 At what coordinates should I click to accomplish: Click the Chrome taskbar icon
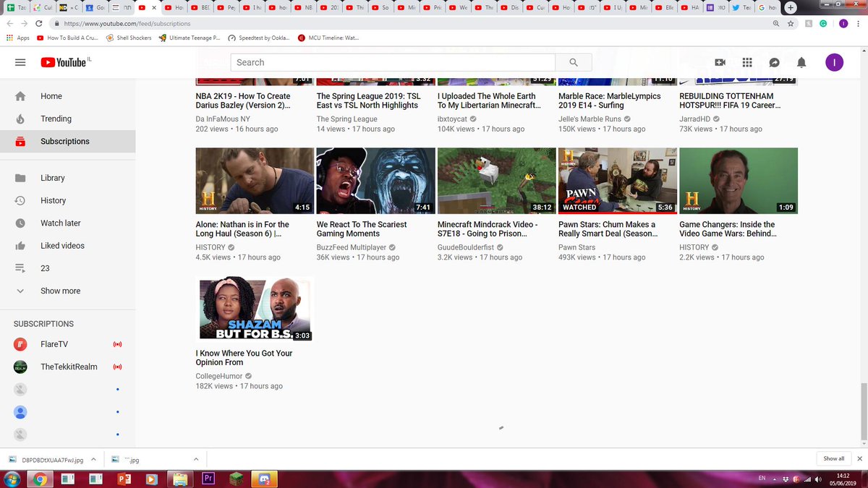(x=40, y=479)
